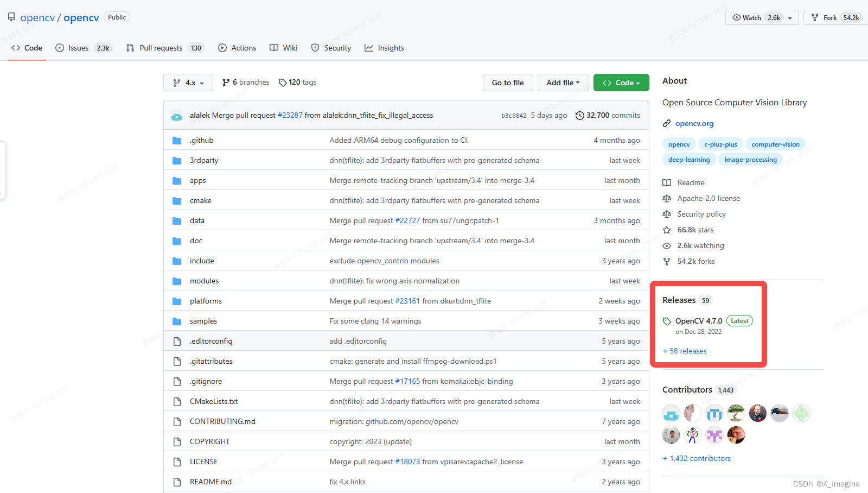The image size is (868, 493).
Task: Click the CMakeLists.txt file icon
Action: coord(177,402)
